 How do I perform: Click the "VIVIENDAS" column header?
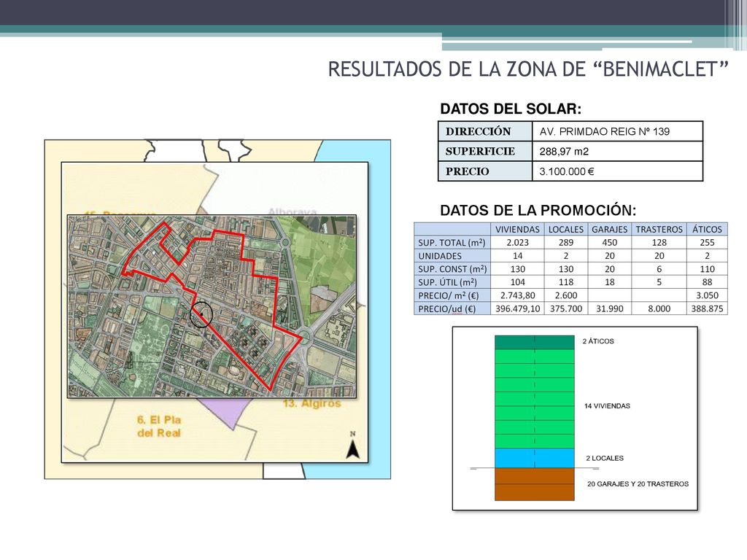point(517,229)
